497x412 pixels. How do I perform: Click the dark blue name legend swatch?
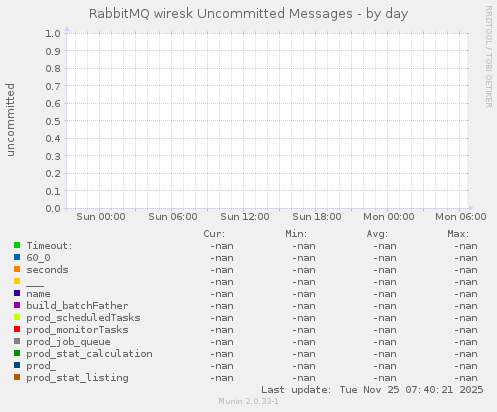coord(17,293)
